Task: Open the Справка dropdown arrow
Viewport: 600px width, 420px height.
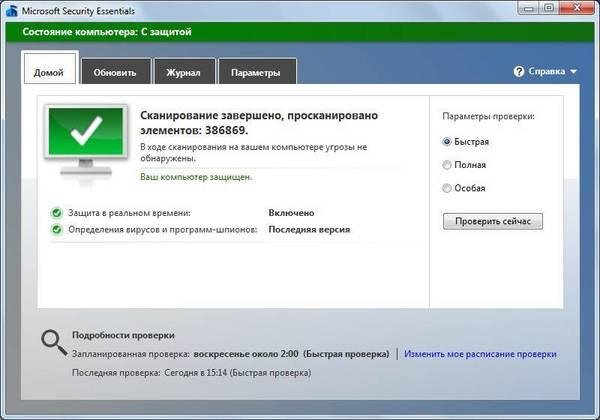Action: (573, 72)
